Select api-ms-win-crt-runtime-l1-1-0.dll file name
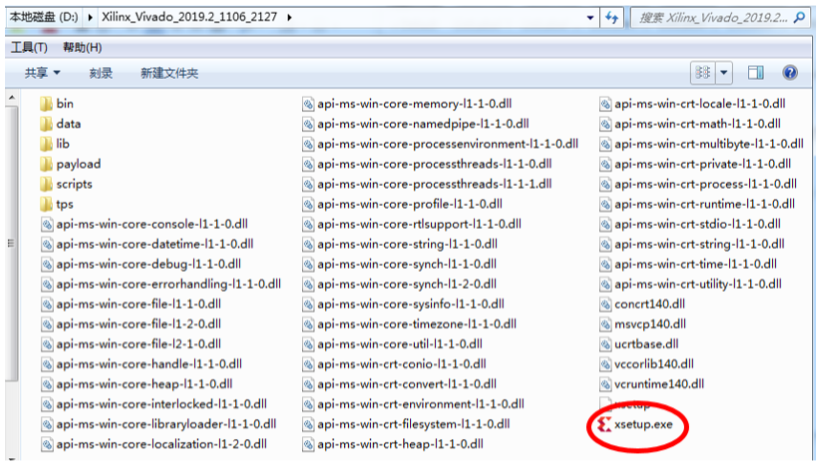This screenshot has width=822, height=467. tap(705, 204)
